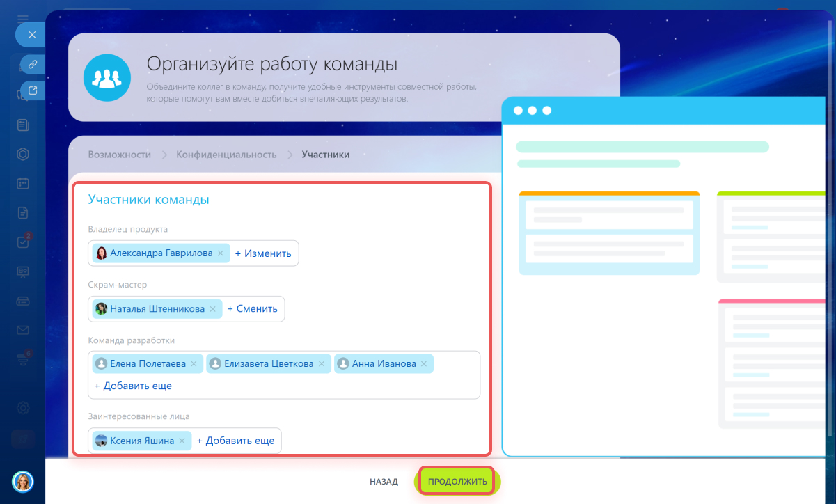Click the Елизавета Цветкова name chip
Screen dimensions: 836x504
coord(269,363)
